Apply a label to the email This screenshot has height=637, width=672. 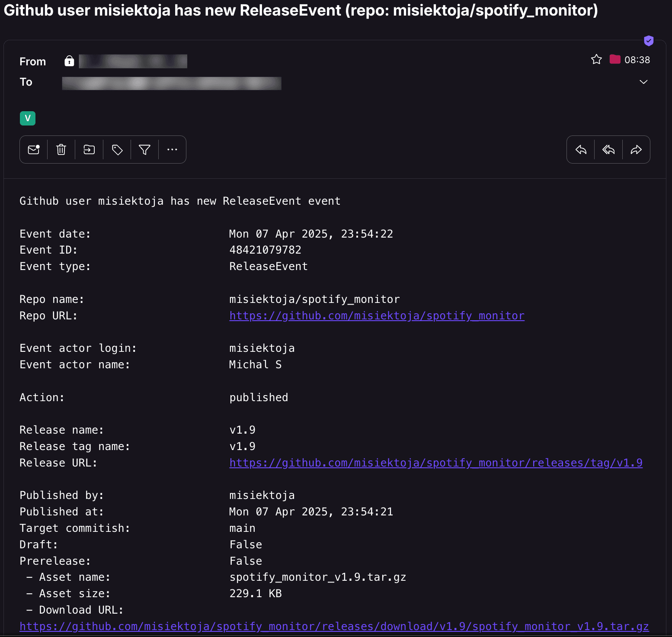(116, 149)
